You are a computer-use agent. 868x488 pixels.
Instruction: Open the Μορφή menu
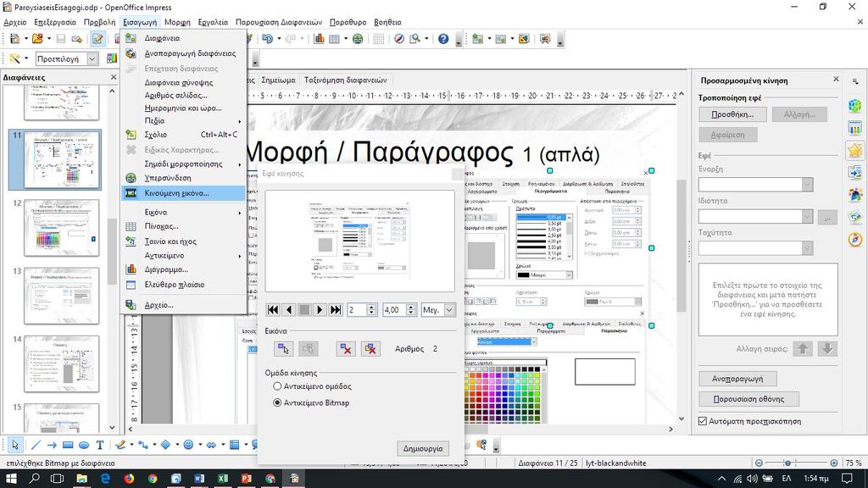pyautogui.click(x=177, y=22)
